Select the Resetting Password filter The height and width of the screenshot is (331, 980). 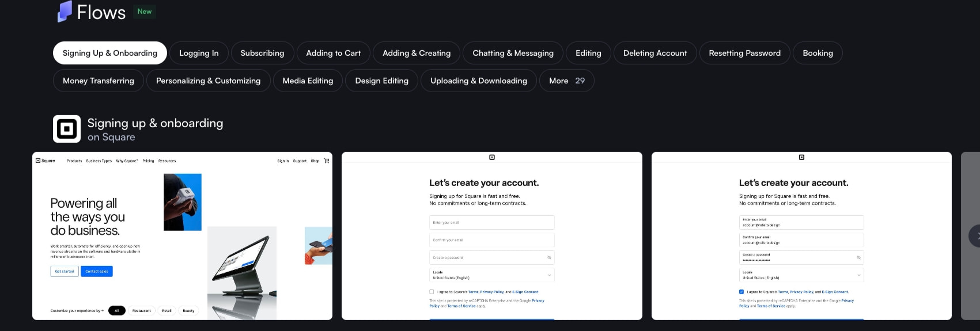pyautogui.click(x=745, y=53)
